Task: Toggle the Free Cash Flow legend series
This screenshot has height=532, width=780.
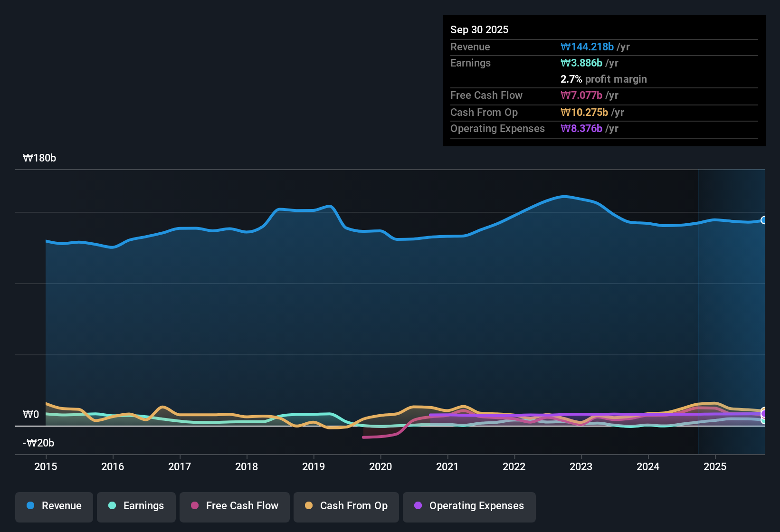Action: point(235,506)
